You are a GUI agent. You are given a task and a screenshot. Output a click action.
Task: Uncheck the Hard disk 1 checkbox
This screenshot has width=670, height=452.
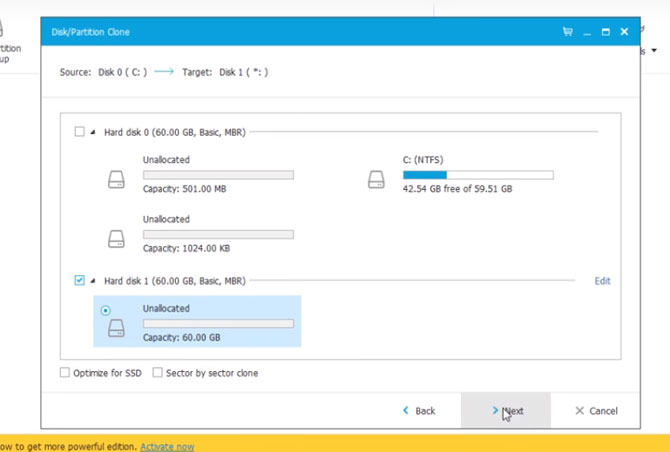(79, 280)
